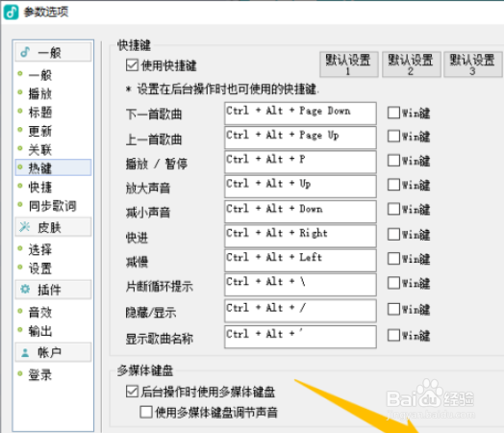504x433 pixels.
Task: Enable Win键 for 播放 / 暂停
Action: (393, 161)
